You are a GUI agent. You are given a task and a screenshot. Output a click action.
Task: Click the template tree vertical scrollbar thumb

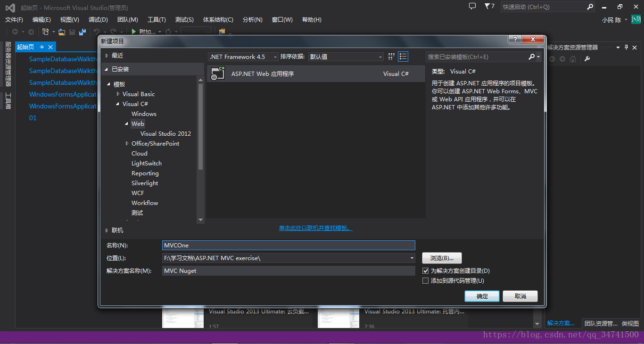pos(200,126)
